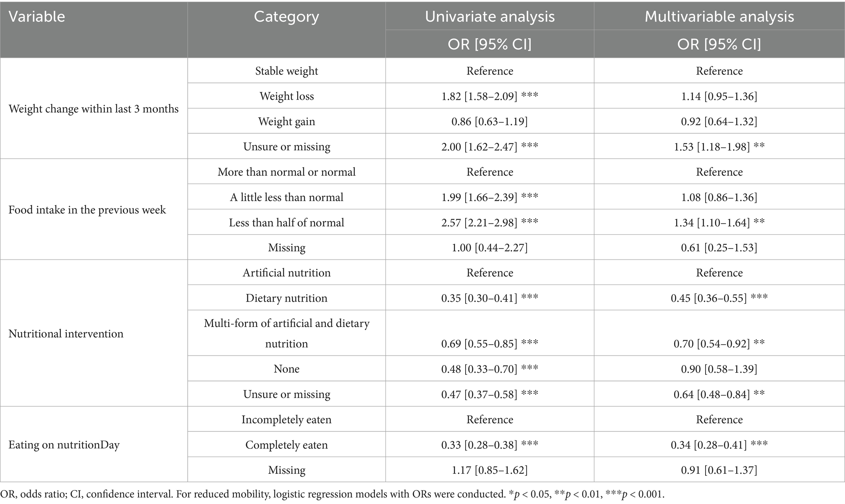Select the Dietary nutrition category cell
The height and width of the screenshot is (504, 845).
click(287, 298)
